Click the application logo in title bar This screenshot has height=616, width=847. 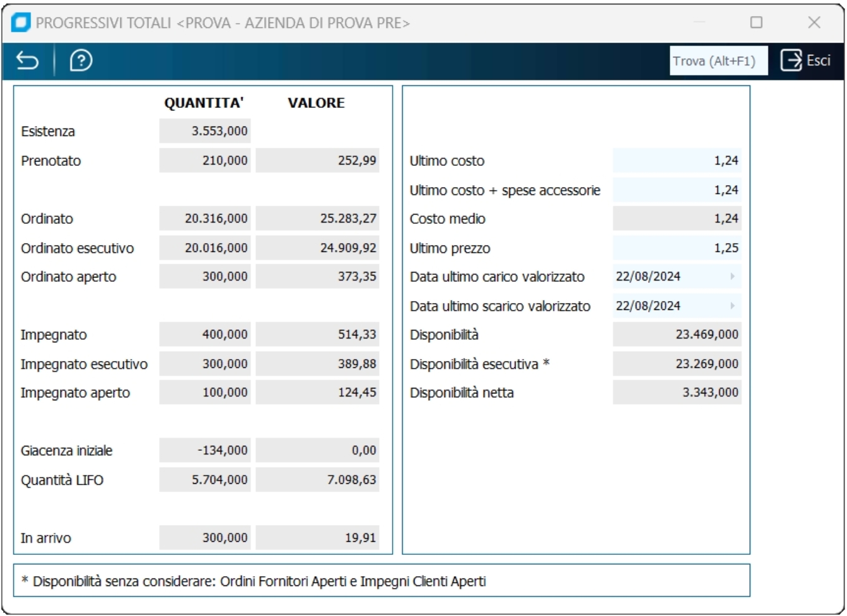[x=21, y=23]
